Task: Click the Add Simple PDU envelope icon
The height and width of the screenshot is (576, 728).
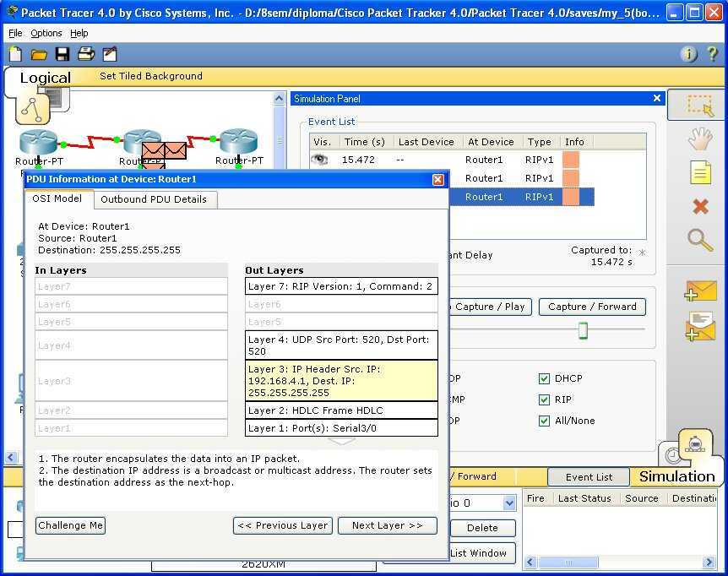Action: click(x=701, y=292)
